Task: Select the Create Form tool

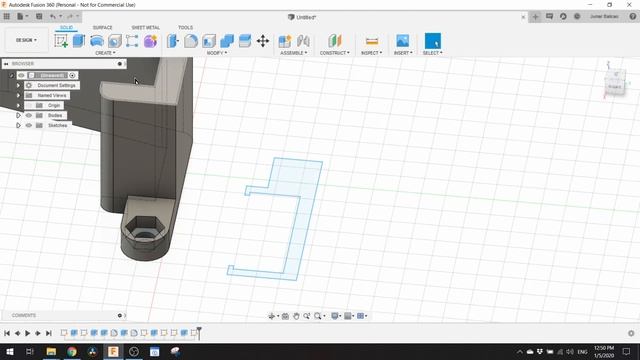Action: (x=150, y=41)
